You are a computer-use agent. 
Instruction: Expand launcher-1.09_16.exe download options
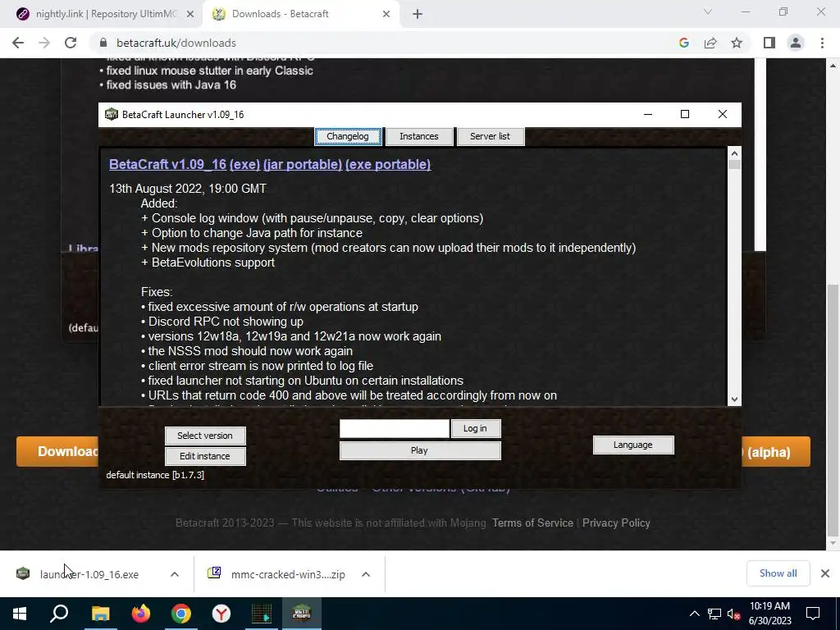(x=175, y=574)
